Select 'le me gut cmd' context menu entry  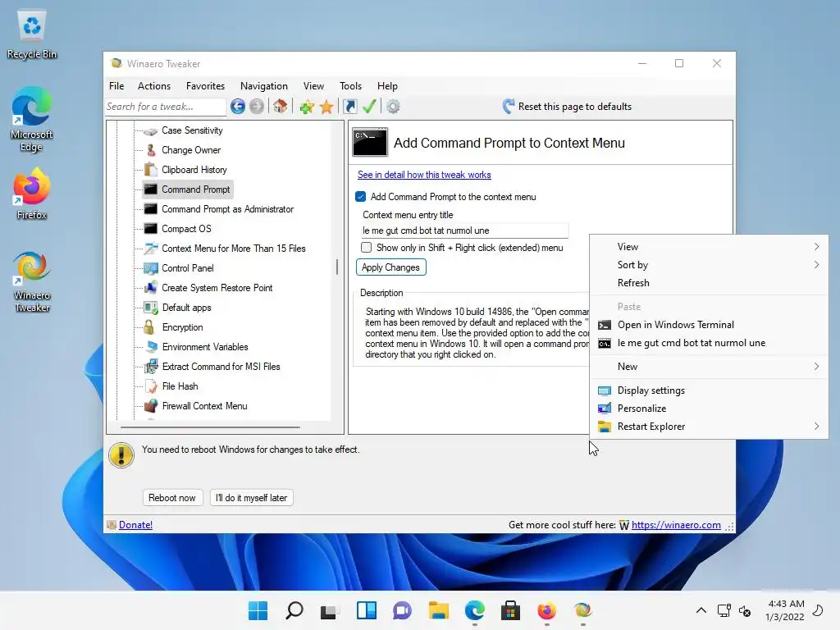click(x=709, y=343)
